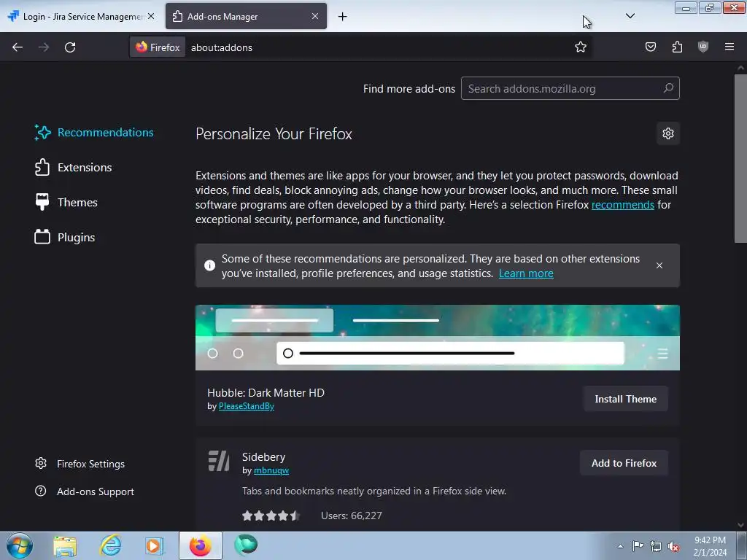Click the 'Personalize Your Firefox' heading
747x560 pixels.
point(274,134)
